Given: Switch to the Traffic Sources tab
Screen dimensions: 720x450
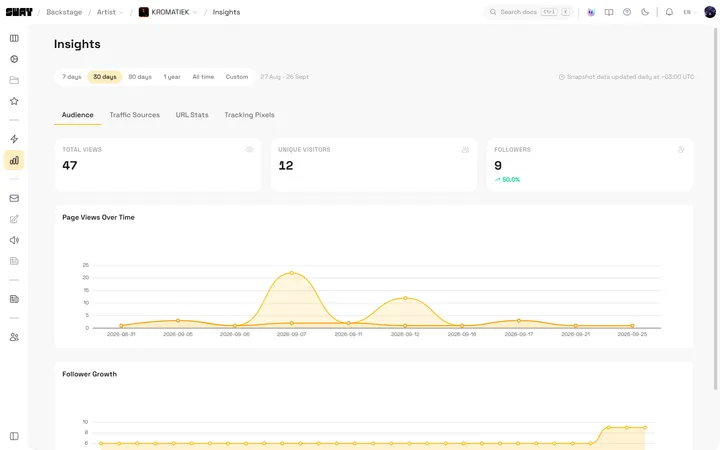Looking at the screenshot, I should coord(135,115).
